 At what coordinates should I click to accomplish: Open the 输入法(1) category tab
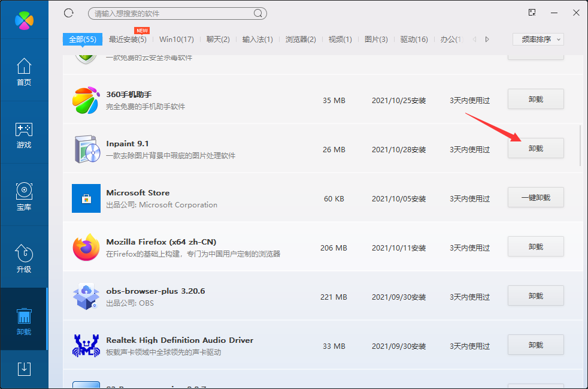coord(257,40)
